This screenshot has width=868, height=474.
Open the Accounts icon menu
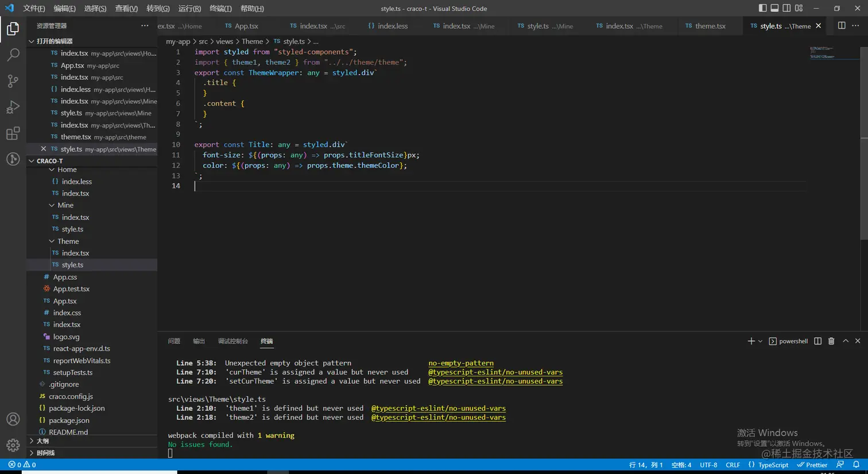click(13, 419)
